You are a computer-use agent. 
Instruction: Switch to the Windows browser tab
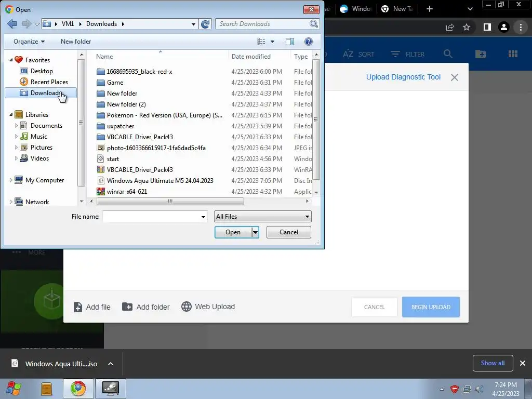click(356, 9)
